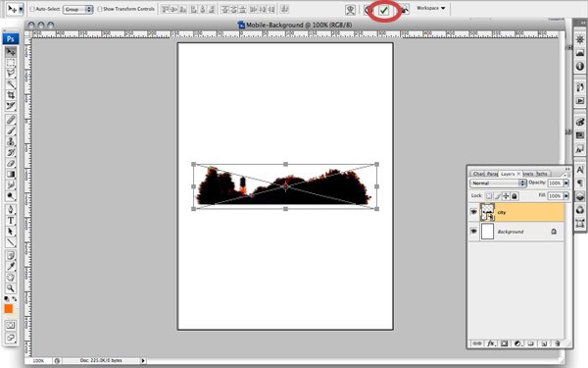Create a new layer icon

[x=544, y=343]
